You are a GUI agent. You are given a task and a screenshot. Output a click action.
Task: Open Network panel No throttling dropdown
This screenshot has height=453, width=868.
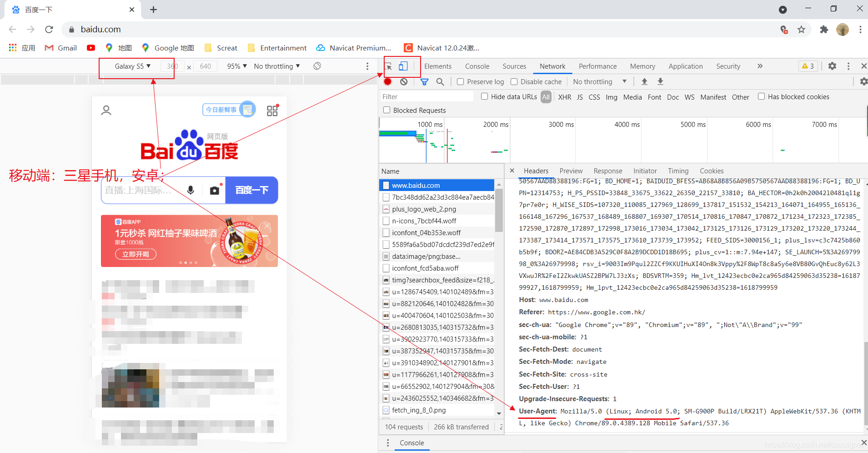point(600,82)
